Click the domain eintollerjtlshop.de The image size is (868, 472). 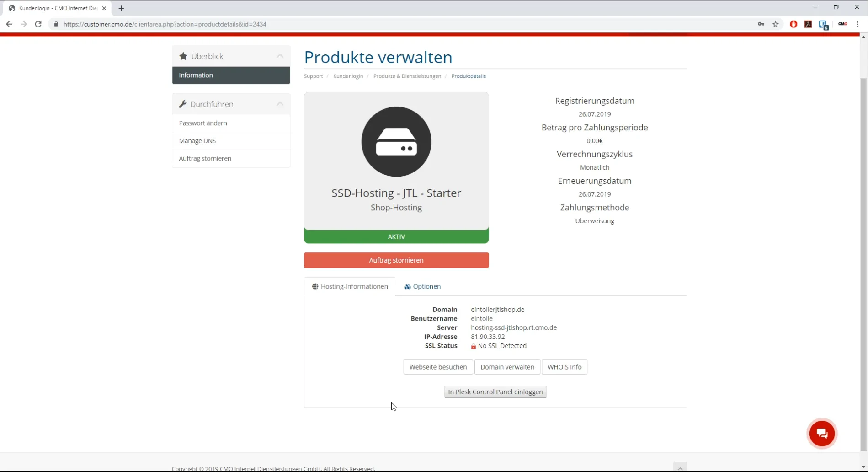(x=497, y=310)
